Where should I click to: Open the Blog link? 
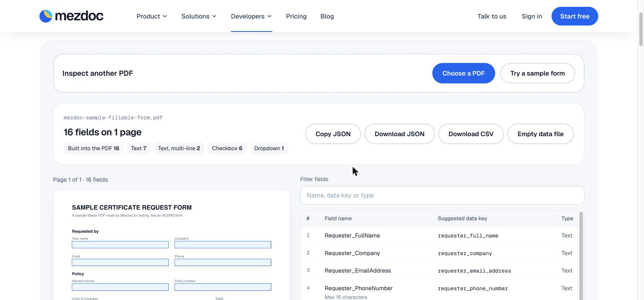pyautogui.click(x=327, y=16)
